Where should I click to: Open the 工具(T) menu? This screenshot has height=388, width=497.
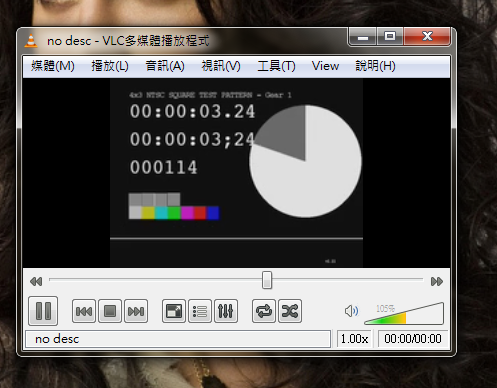click(x=276, y=66)
